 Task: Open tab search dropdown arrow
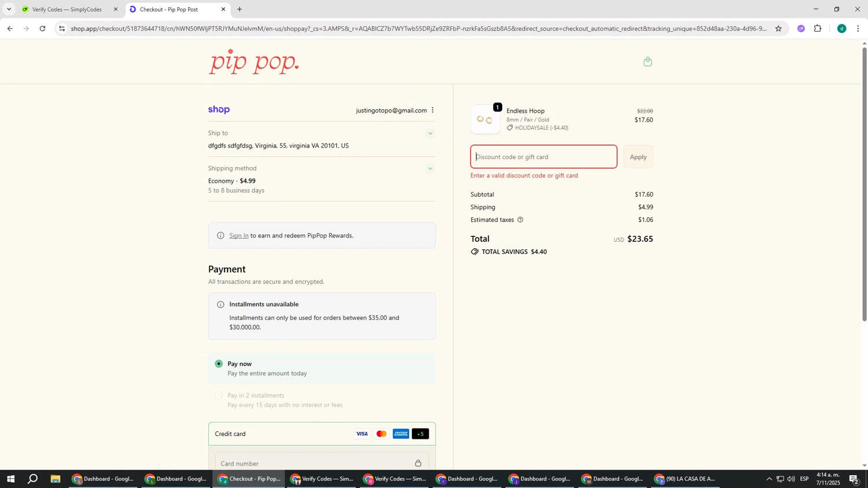[9, 9]
